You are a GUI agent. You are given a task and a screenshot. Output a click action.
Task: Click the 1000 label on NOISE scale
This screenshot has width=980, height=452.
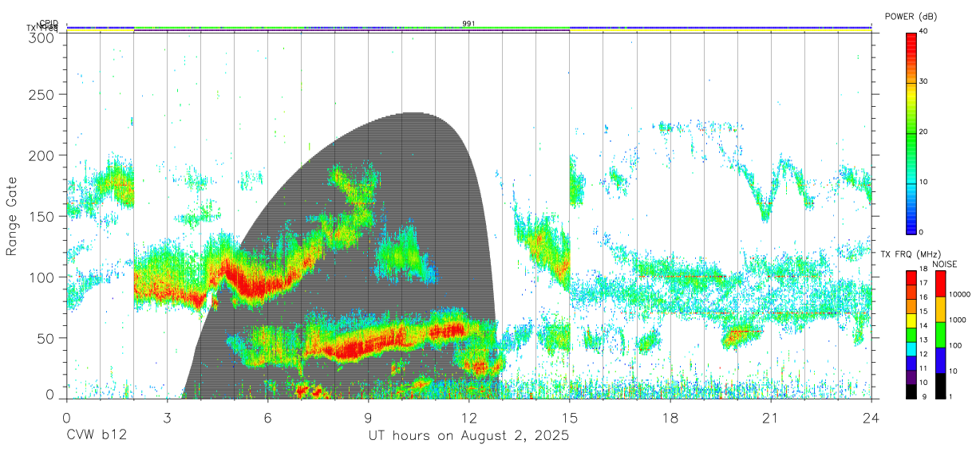tap(958, 320)
